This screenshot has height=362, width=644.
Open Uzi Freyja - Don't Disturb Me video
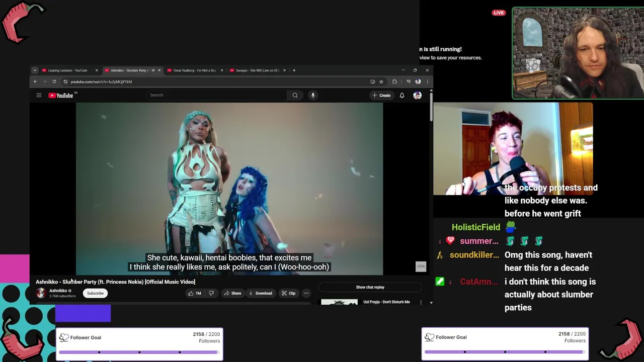(x=386, y=302)
